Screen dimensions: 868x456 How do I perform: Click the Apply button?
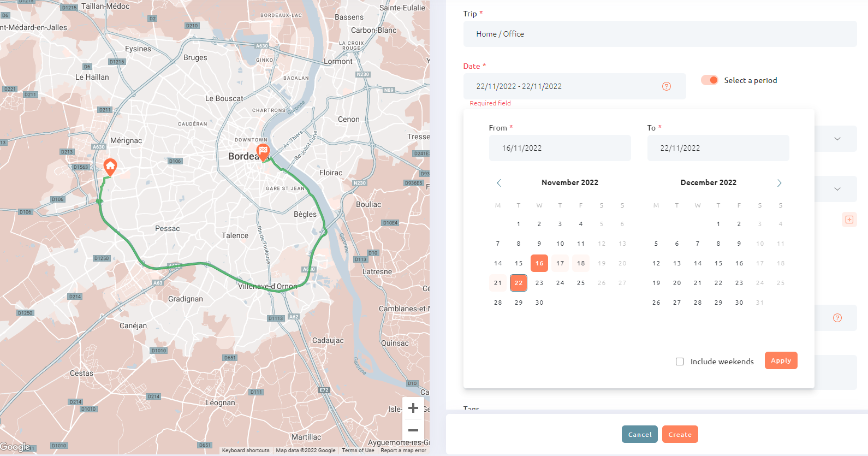click(x=781, y=360)
